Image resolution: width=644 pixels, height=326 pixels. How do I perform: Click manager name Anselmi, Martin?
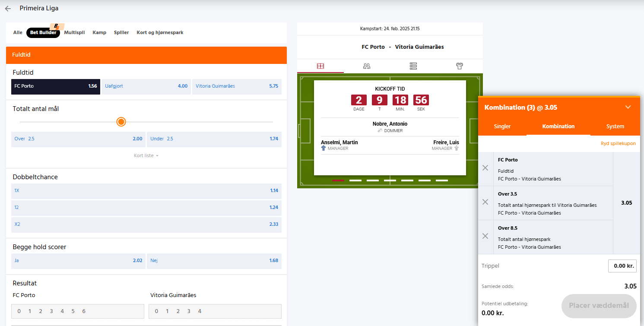point(339,142)
